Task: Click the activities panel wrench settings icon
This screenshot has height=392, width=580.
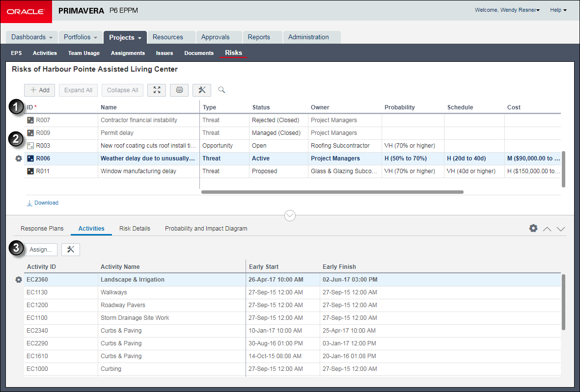Action: pyautogui.click(x=71, y=250)
